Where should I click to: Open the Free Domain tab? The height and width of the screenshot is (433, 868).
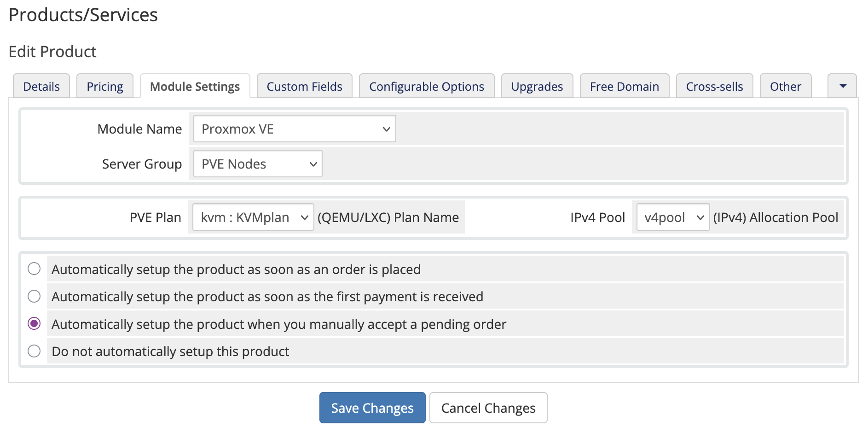tap(624, 86)
